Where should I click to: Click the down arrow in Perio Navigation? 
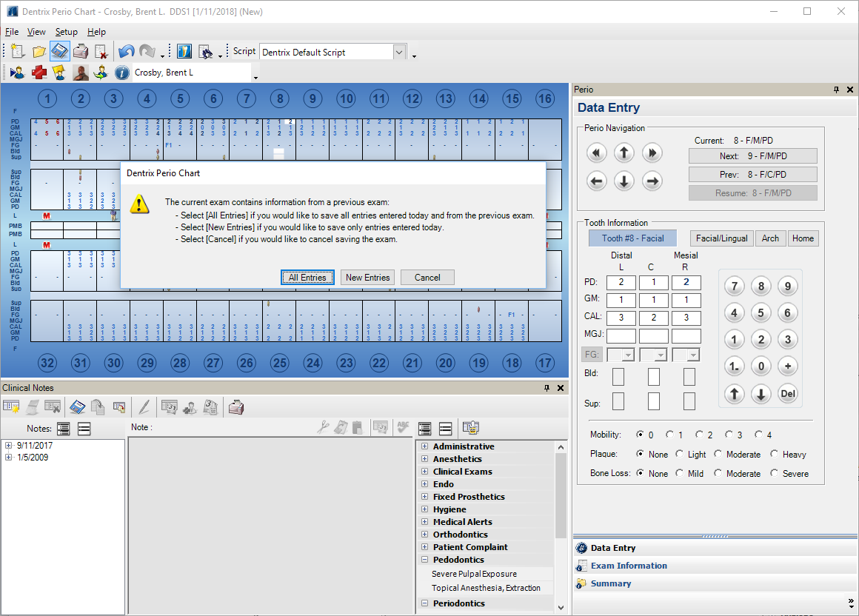624,181
